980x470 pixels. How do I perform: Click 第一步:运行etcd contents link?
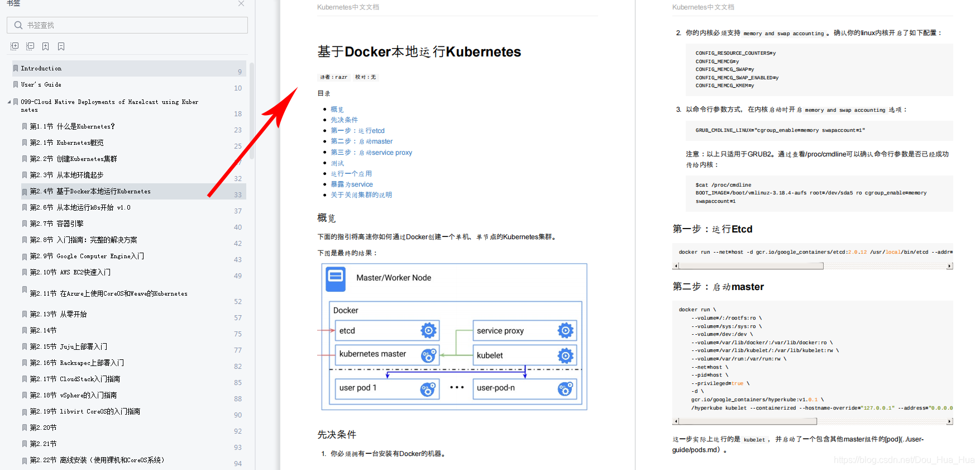coord(358,131)
